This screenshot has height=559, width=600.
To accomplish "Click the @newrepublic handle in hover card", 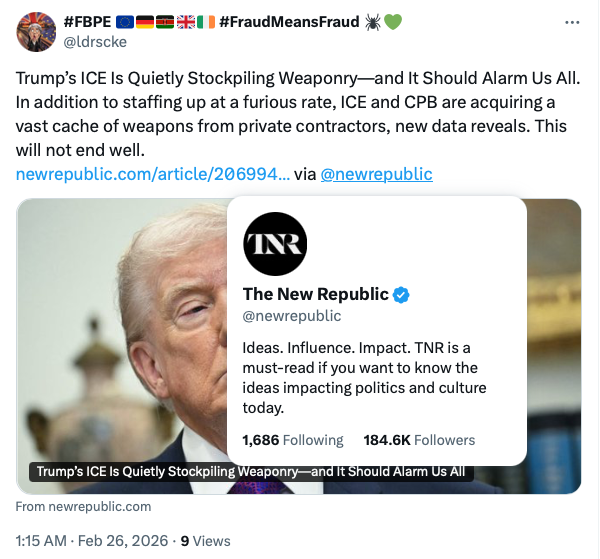I will [x=292, y=316].
